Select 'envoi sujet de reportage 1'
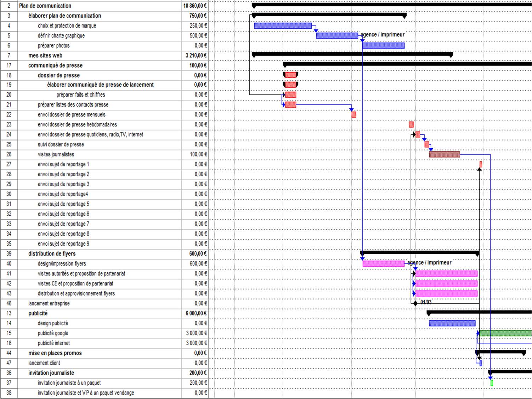This screenshot has height=399, width=532. pyautogui.click(x=63, y=164)
